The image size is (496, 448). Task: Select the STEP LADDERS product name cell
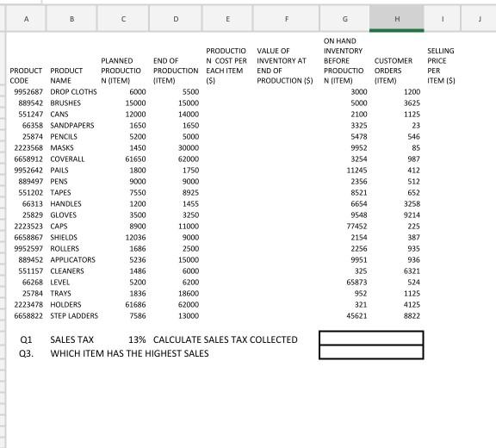pos(74,315)
